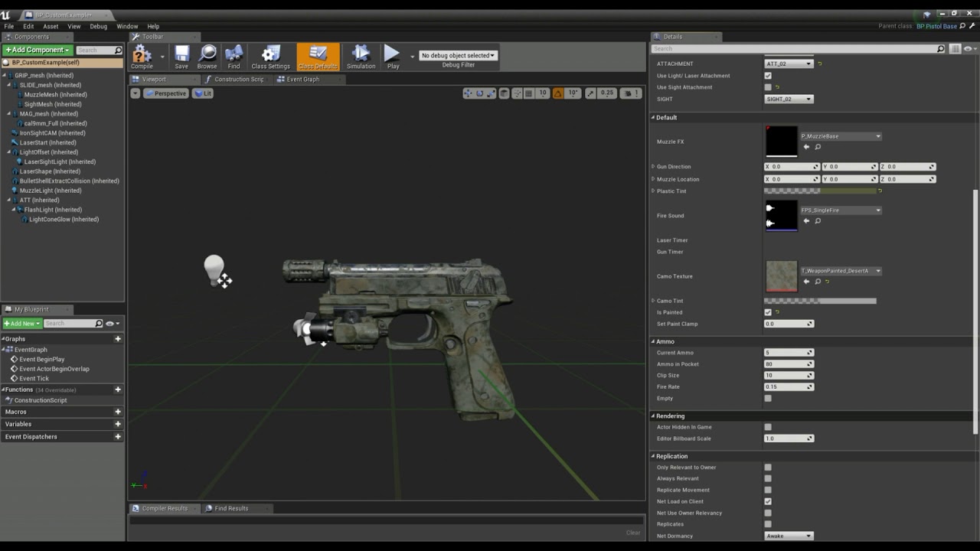Open the Window menu
Screen dimensions: 980x551
[127, 26]
